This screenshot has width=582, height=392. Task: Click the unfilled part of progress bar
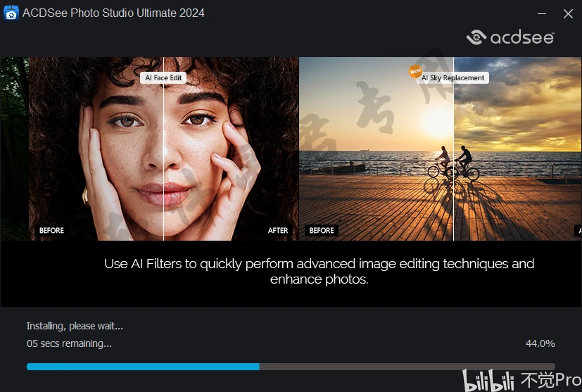tap(407, 367)
